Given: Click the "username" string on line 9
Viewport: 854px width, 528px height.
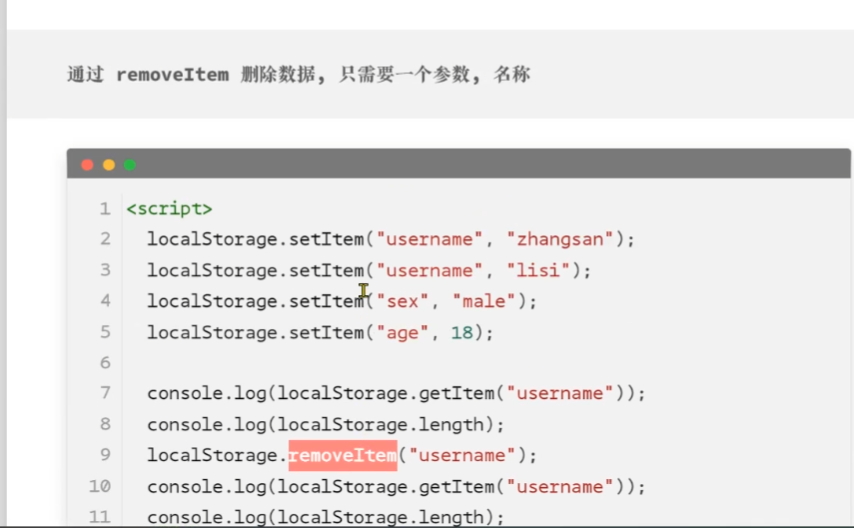Looking at the screenshot, I should coord(461,456).
